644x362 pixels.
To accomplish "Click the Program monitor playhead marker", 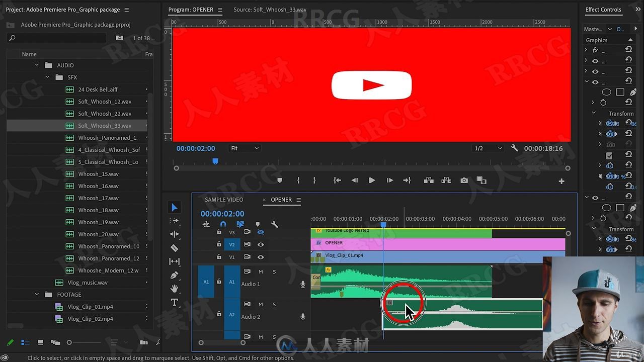I will tap(215, 161).
